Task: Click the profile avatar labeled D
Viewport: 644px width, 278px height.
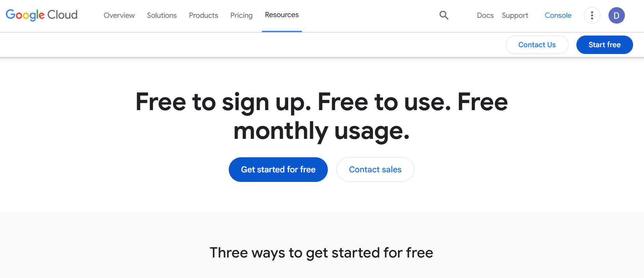Action: coord(617,15)
